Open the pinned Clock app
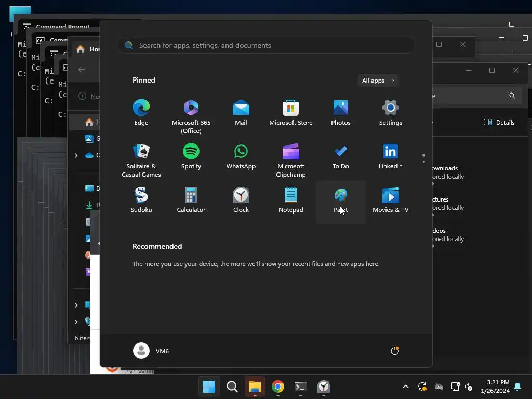Image resolution: width=532 pixels, height=399 pixels. click(x=241, y=200)
